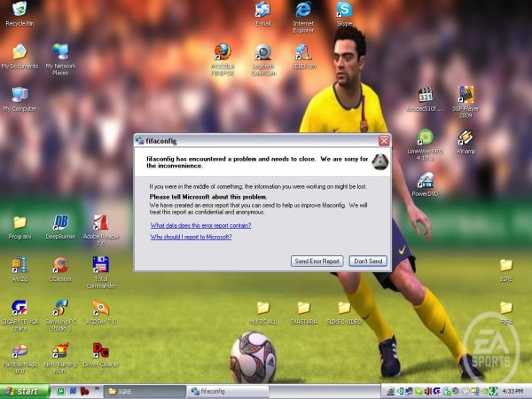Open 'What data does this error report contain?' link

(200, 225)
